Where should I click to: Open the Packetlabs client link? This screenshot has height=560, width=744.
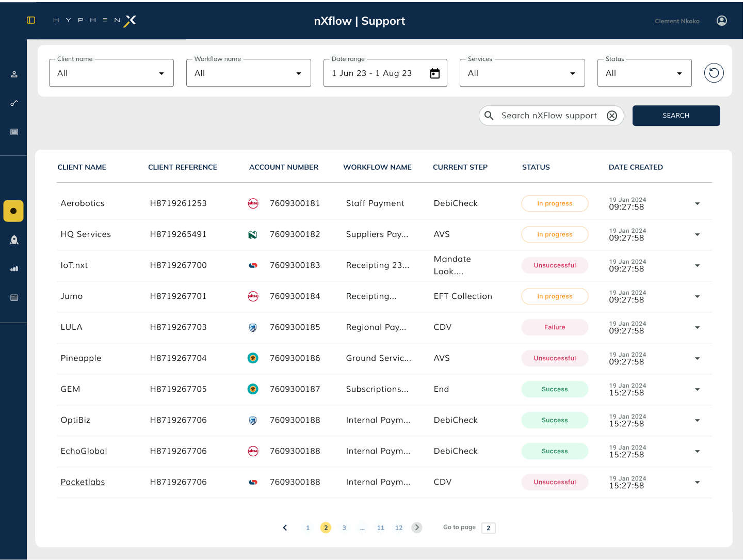tap(83, 482)
